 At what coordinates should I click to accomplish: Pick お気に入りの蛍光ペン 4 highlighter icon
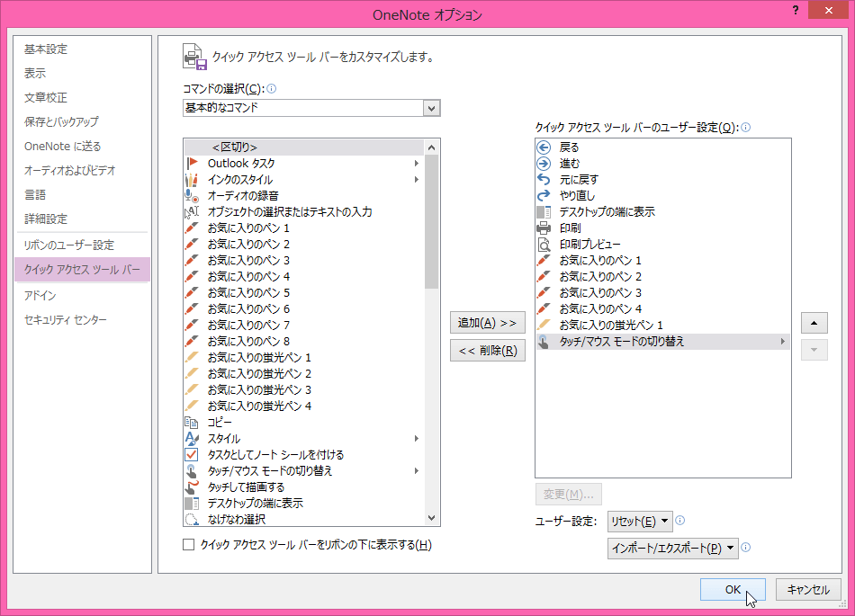[192, 406]
